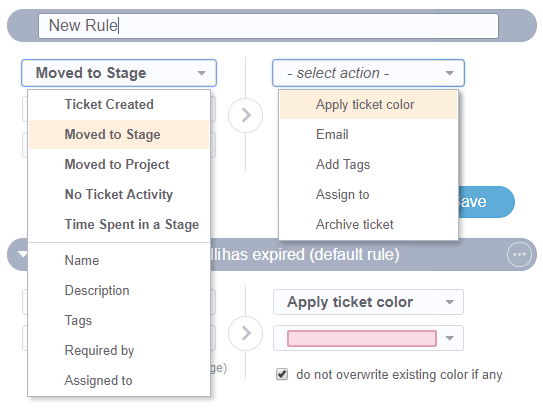Collapse the default rule with triangle icon
Screen dimensions: 543x414
point(22,255)
